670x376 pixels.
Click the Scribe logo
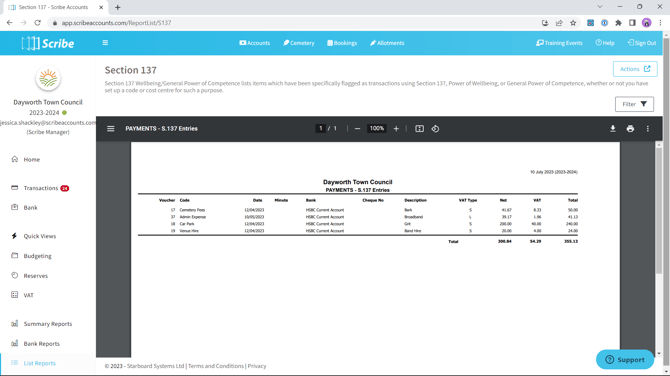[x=48, y=43]
